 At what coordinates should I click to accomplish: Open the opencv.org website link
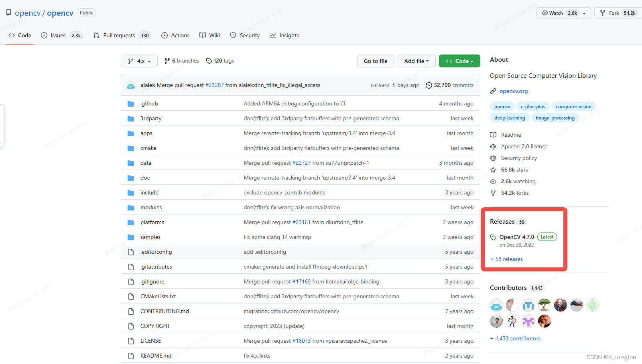click(514, 91)
